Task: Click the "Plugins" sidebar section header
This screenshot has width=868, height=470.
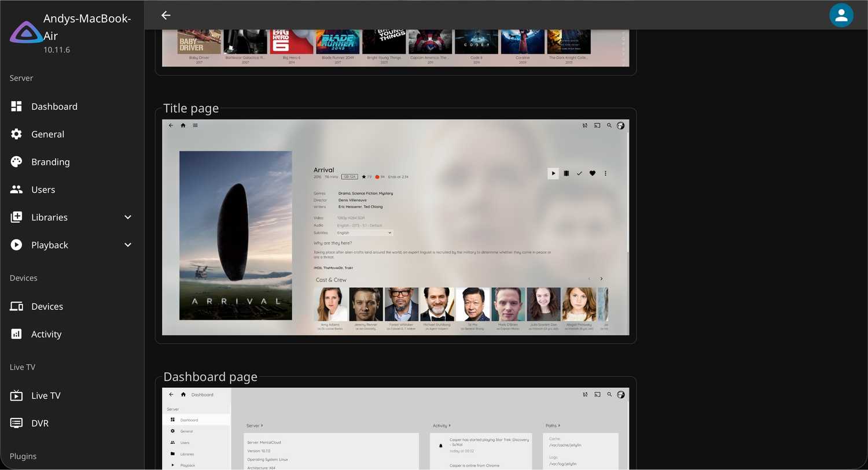Action: [23, 456]
